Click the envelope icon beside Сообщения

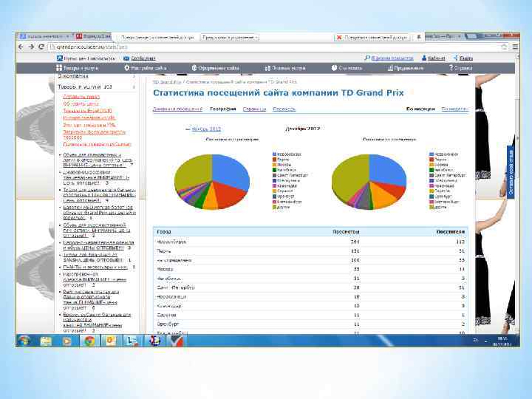click(x=126, y=58)
